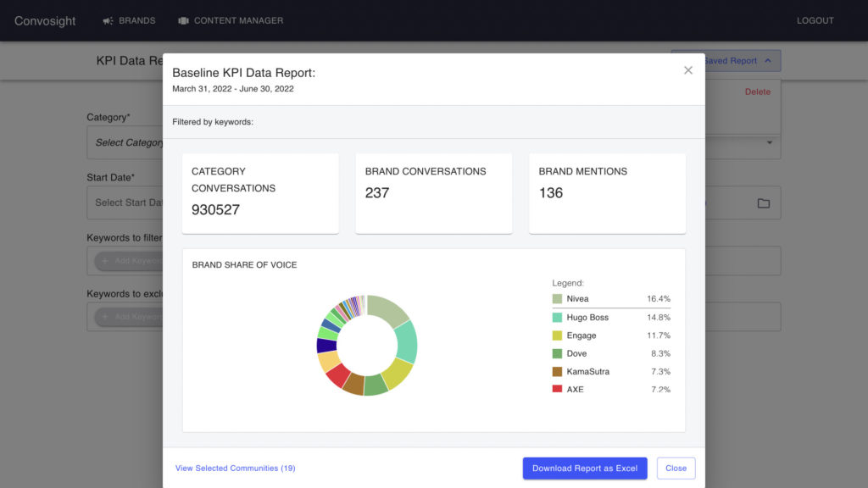Open View Selected Communities (19) link

[235, 469]
